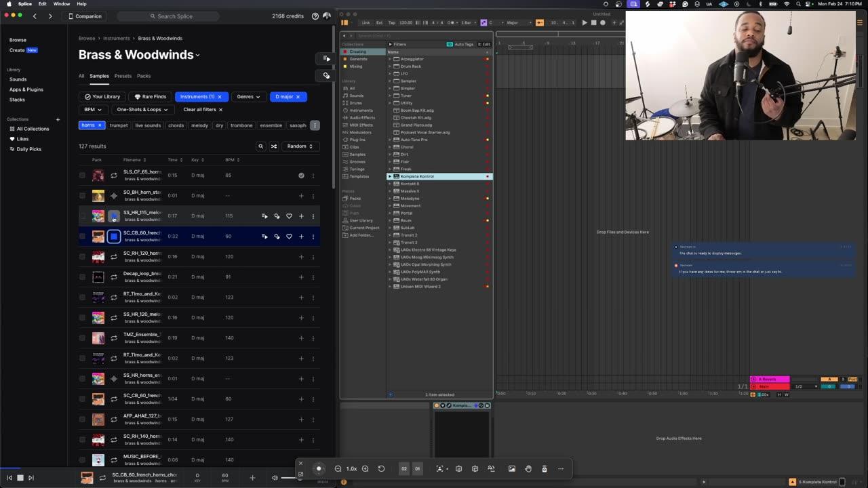Tick checkbox for SC_RH_120_horns sample

(83, 257)
